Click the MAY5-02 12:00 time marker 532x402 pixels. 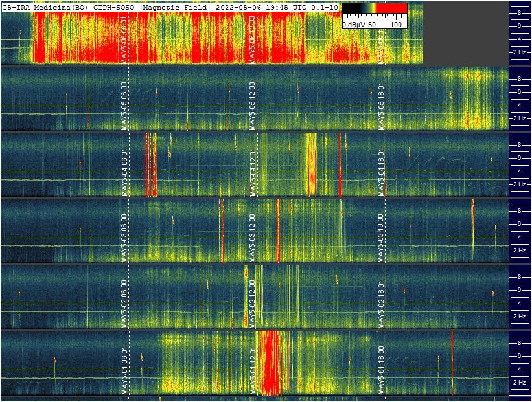(253, 304)
